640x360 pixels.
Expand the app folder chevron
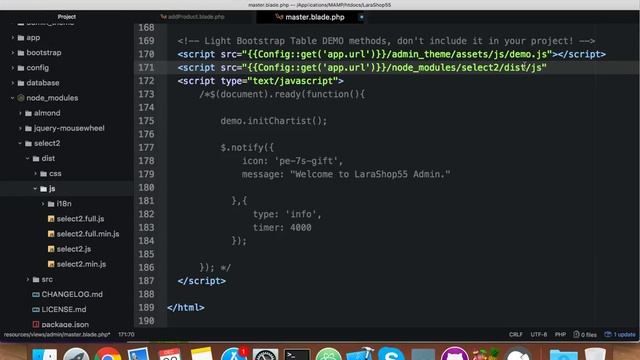[12, 38]
